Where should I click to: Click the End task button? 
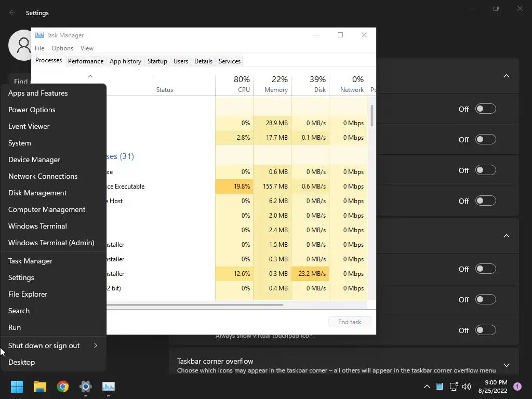(x=350, y=322)
